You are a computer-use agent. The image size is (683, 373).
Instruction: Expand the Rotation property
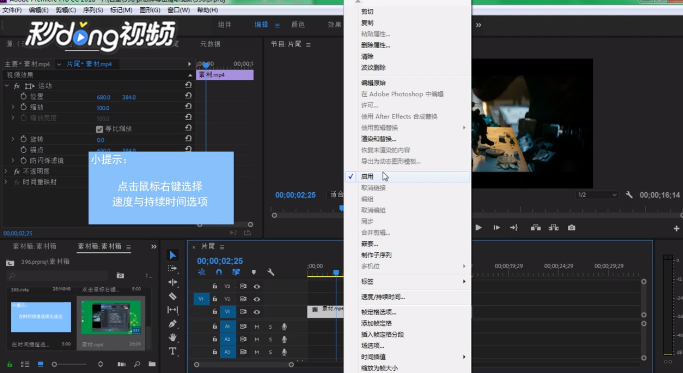coord(13,139)
